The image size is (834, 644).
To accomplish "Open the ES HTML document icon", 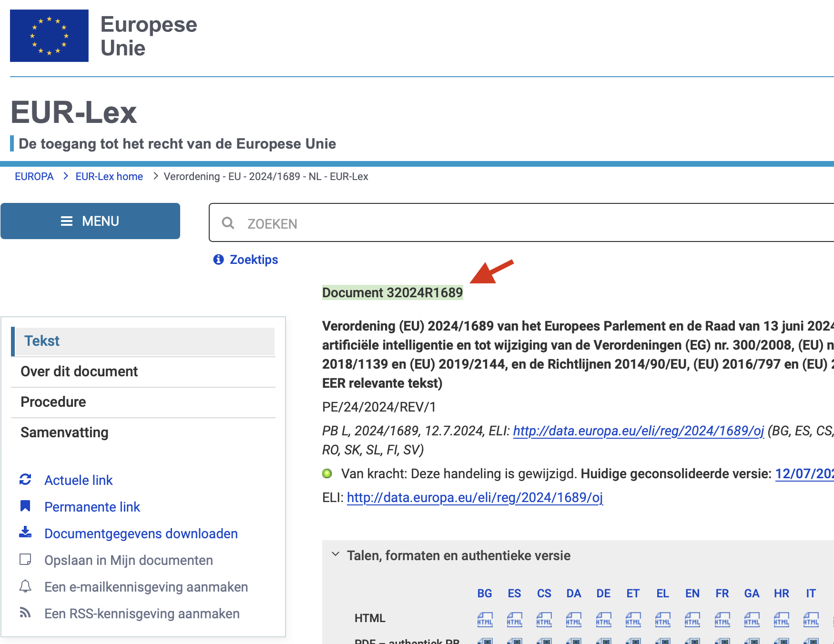I will (514, 619).
